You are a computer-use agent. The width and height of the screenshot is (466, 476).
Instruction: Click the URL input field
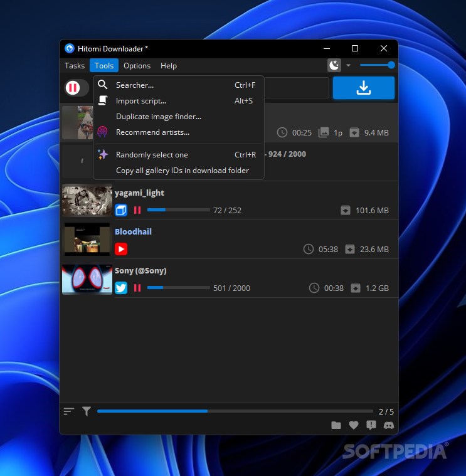(296, 88)
